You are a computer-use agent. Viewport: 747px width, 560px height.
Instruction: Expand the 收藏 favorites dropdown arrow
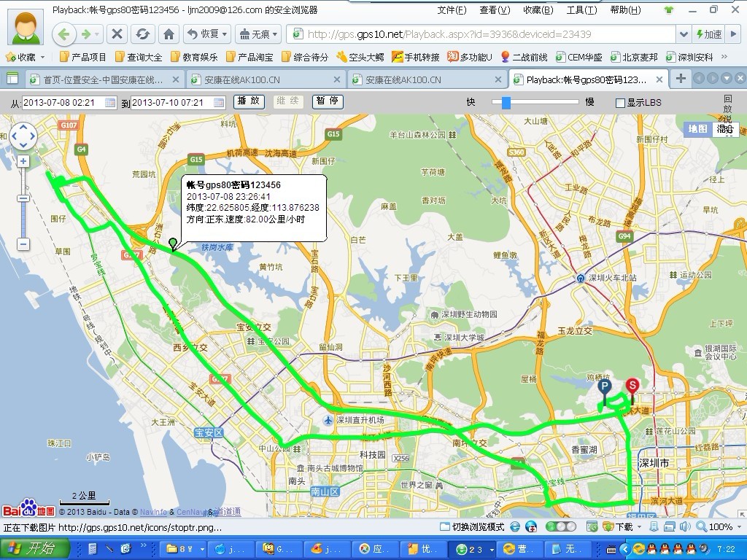coord(43,57)
